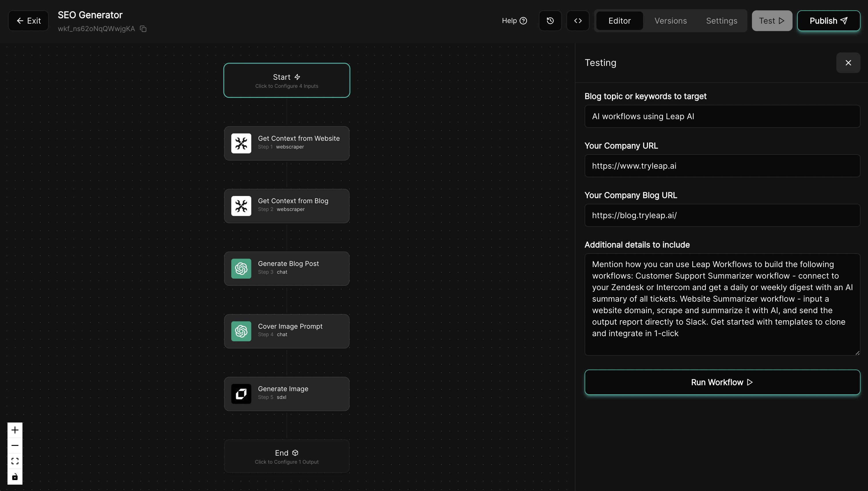The width and height of the screenshot is (868, 491).
Task: Open the Help link
Action: coord(514,20)
